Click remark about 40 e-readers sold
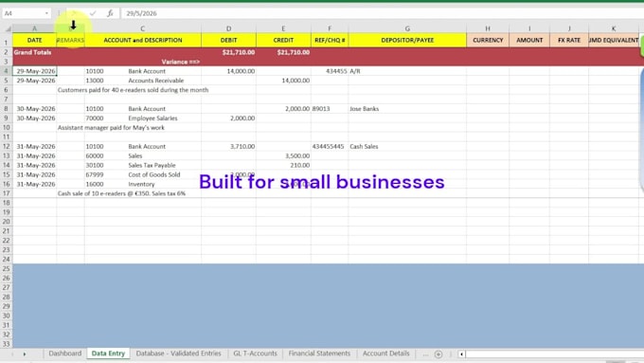This screenshot has width=644, height=363. 133,90
